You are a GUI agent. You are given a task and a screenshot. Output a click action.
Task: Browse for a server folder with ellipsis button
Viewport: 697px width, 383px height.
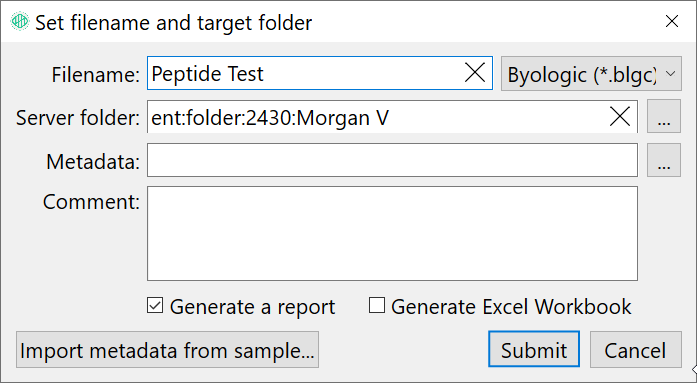click(664, 116)
